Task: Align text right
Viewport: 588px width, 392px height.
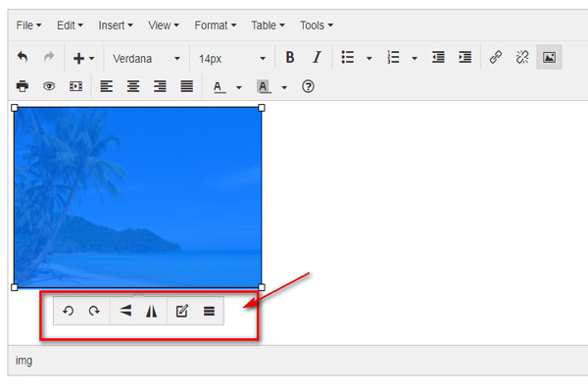Action: coord(160,86)
